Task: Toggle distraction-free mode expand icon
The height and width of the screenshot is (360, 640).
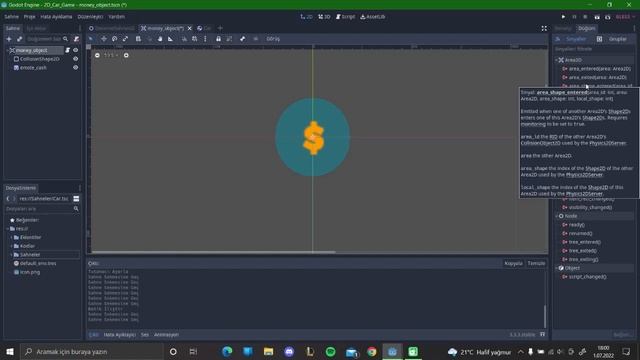Action: point(544,28)
